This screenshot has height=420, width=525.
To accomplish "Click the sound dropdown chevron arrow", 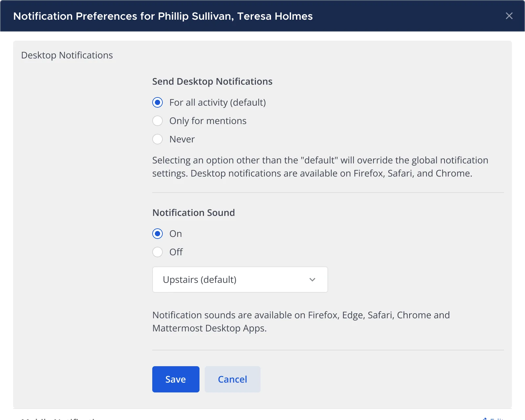I will coord(312,280).
